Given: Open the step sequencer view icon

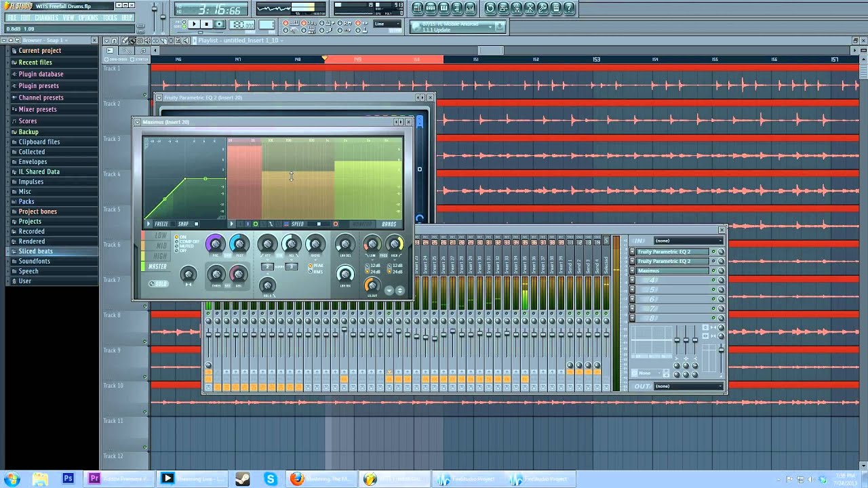Looking at the screenshot, I should click(431, 9).
